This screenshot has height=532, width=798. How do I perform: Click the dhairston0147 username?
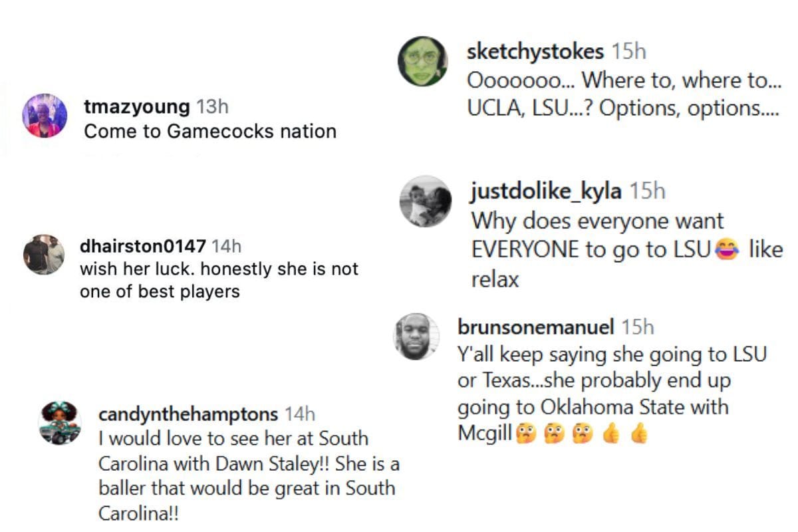142,247
